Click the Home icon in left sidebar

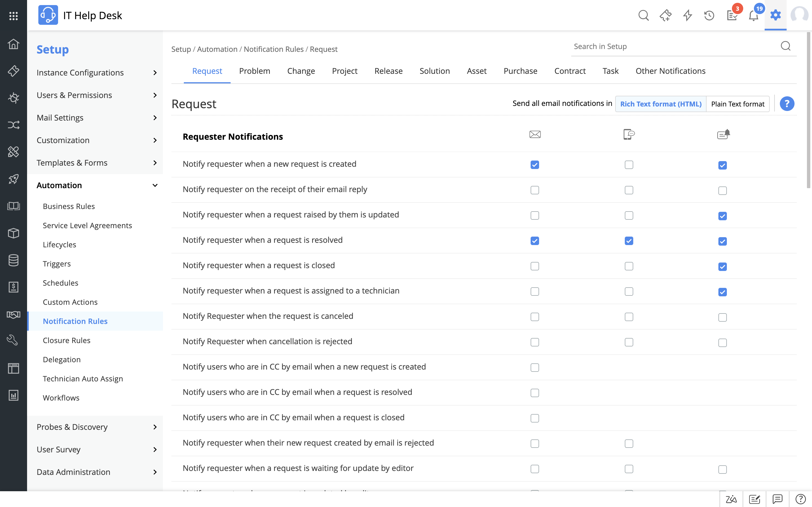pos(14,44)
